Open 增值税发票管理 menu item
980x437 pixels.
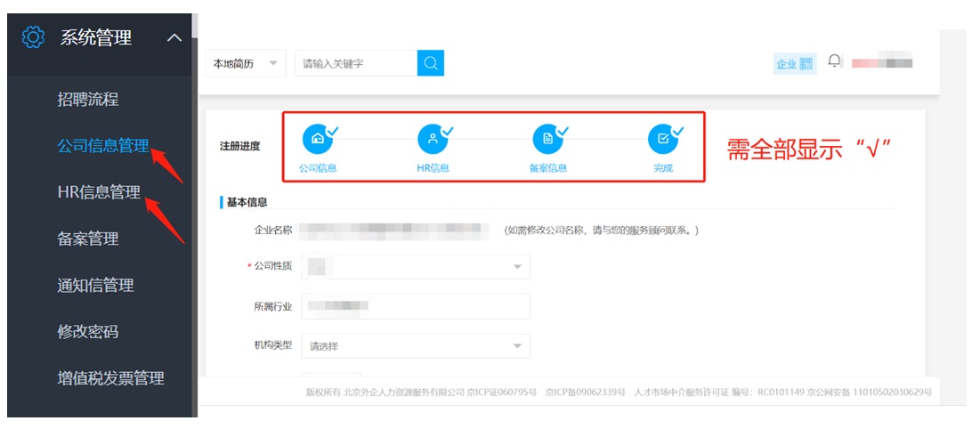click(110, 377)
